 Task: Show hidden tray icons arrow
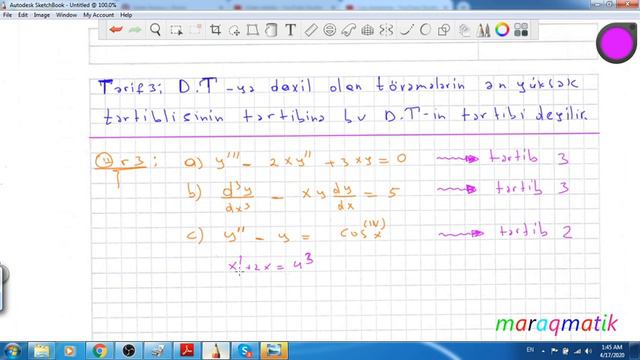tap(543, 351)
